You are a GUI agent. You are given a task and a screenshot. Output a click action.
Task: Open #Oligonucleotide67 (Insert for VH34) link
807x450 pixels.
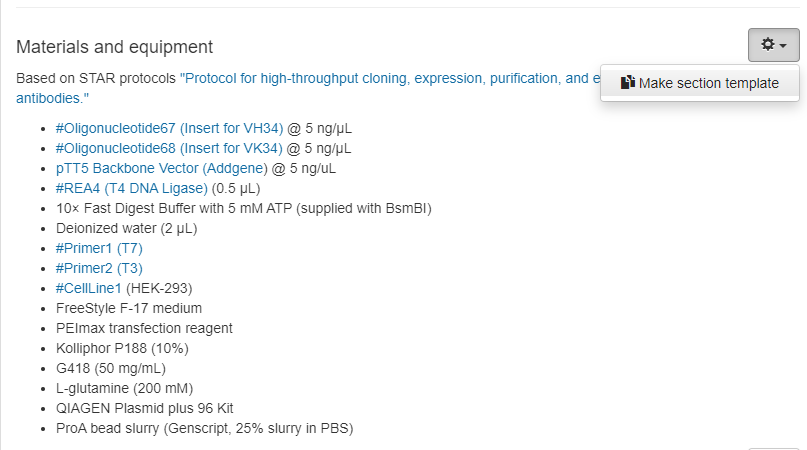[x=169, y=128]
